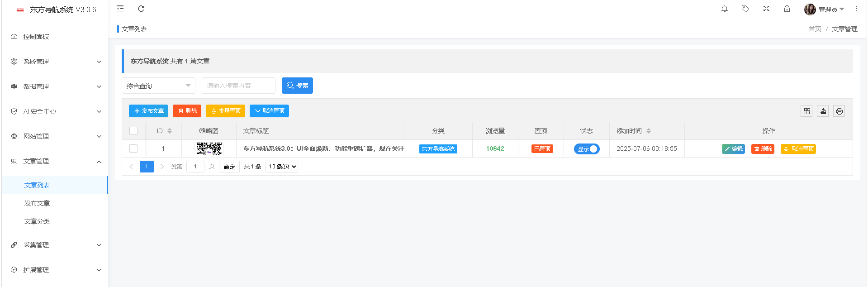Go to next page arrow

[162, 167]
